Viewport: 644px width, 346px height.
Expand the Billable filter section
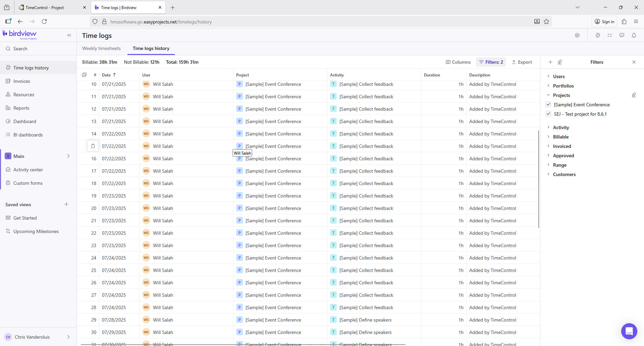pos(560,137)
